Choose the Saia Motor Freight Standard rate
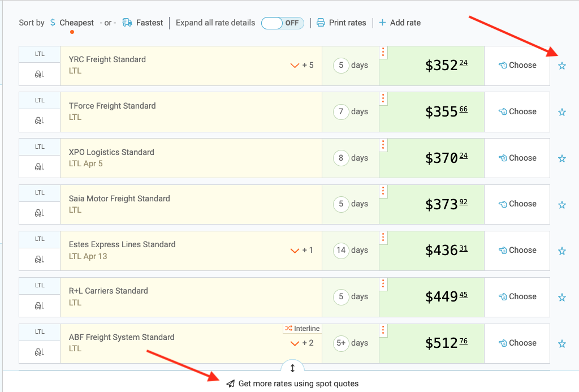Viewport: 579px width, 392px height. 517,204
